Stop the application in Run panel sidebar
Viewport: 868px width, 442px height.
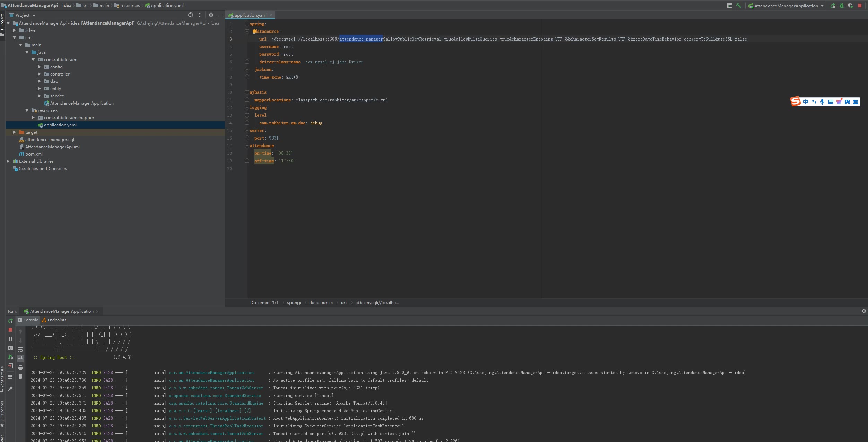(x=10, y=330)
